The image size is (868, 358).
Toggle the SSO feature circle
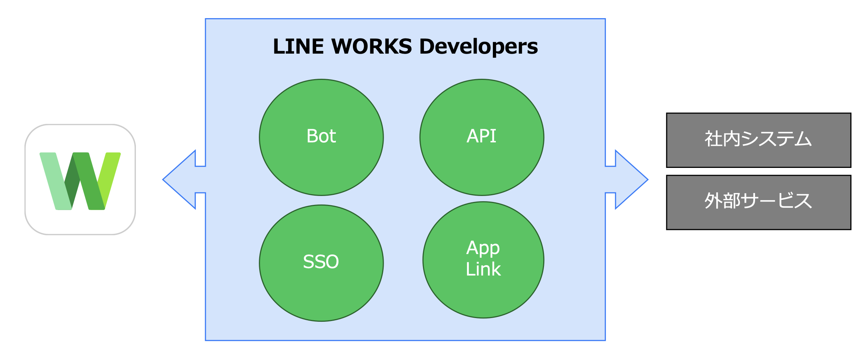pyautogui.click(x=321, y=261)
